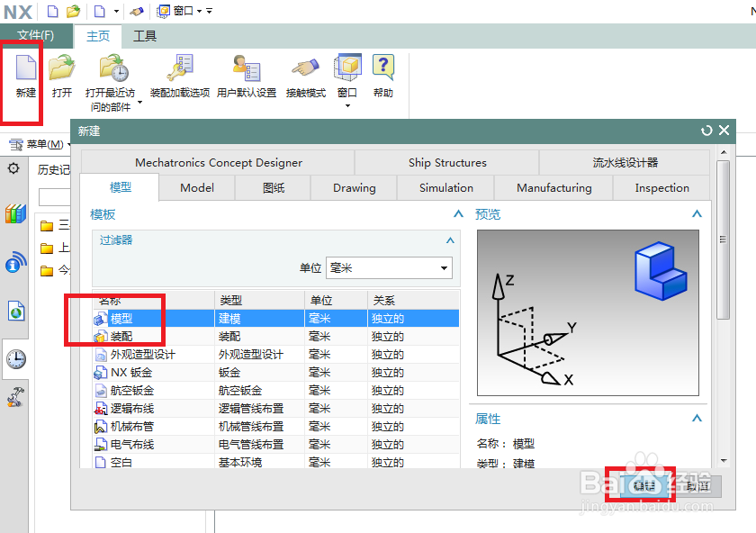Click new file icon in quick access bar
The width and height of the screenshot is (756, 533).
coord(52,11)
